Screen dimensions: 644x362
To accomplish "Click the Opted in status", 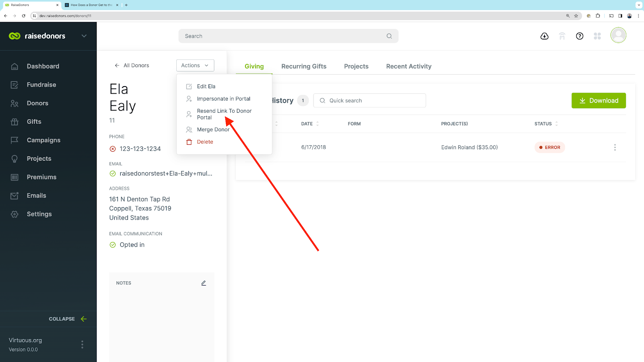I will [132, 245].
